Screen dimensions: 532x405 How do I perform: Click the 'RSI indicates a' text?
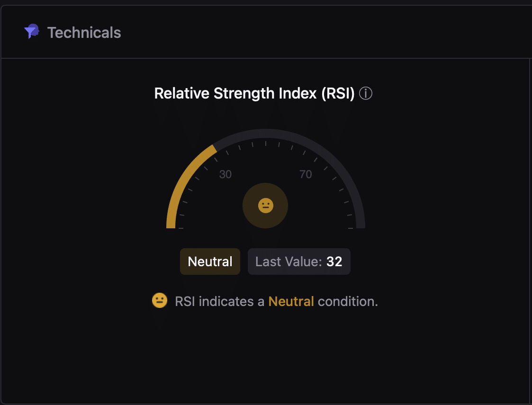[x=219, y=301]
